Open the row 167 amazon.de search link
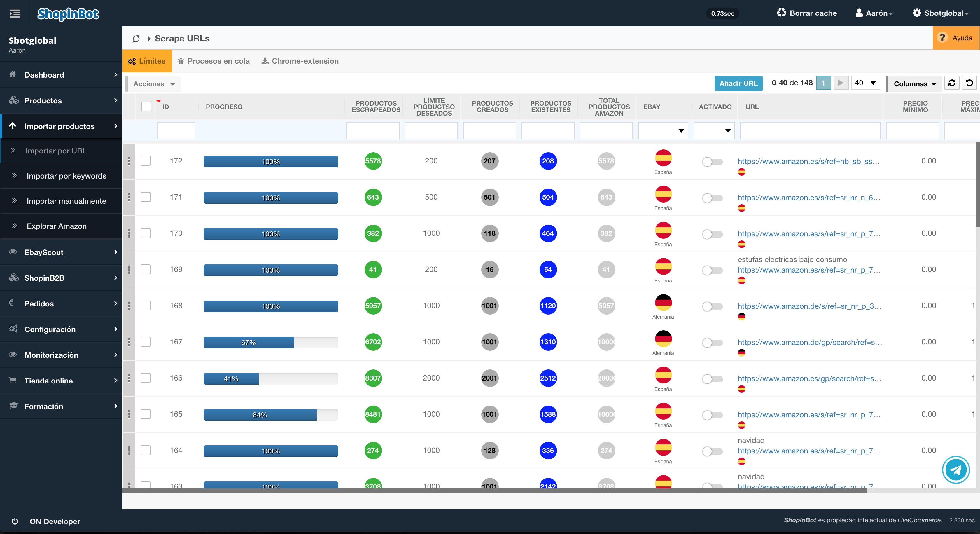 click(810, 342)
